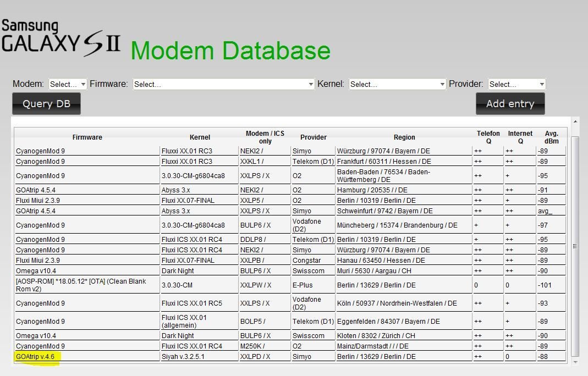Click the scrollbar down arrow

(x=575, y=362)
